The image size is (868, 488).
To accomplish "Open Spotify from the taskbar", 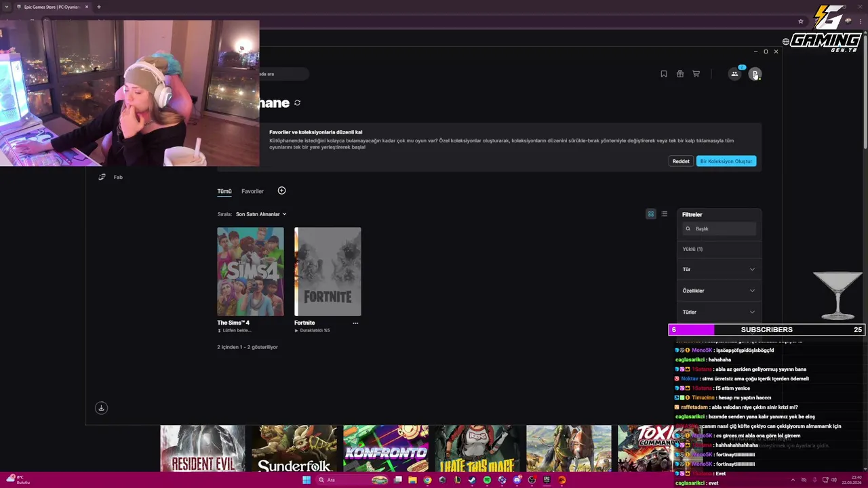I will point(487,480).
